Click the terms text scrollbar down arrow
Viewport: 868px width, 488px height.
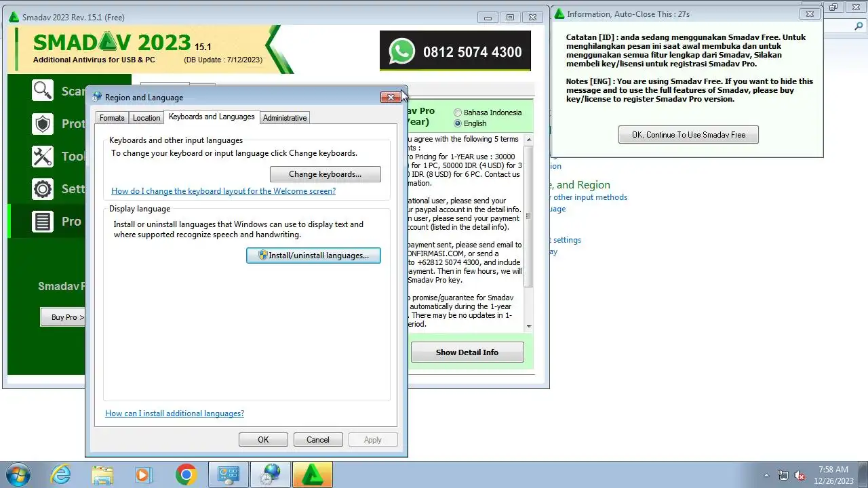[x=529, y=326]
